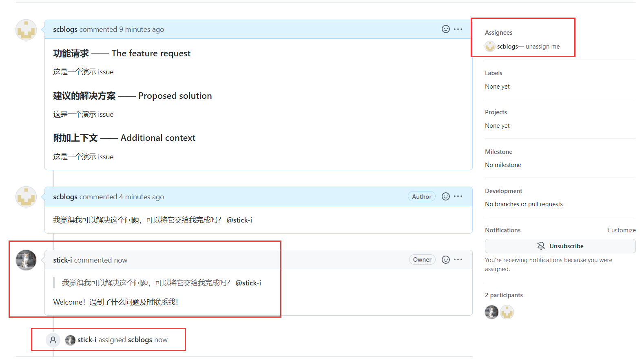Click 'The feature request' heading
This screenshot has height=363, width=644.
(x=151, y=53)
